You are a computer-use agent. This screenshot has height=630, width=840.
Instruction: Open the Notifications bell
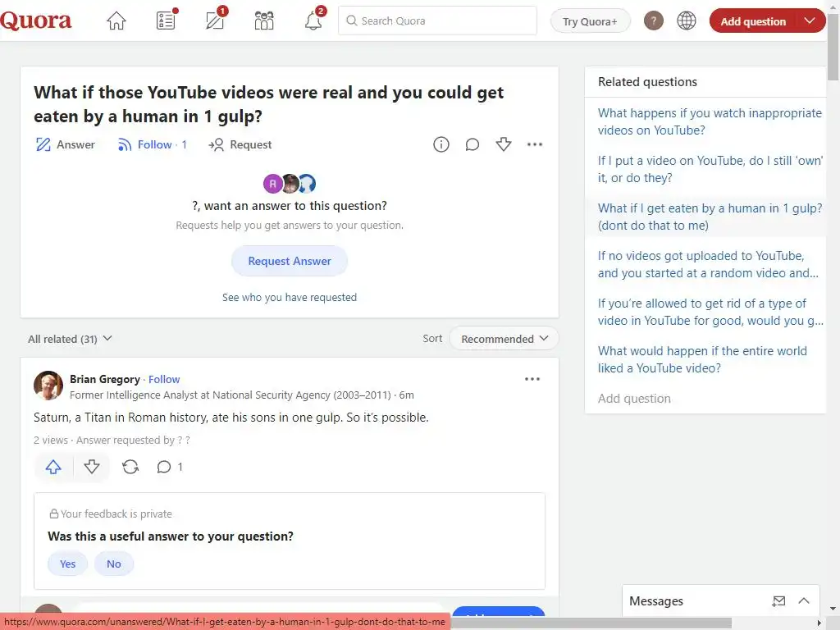(x=313, y=21)
